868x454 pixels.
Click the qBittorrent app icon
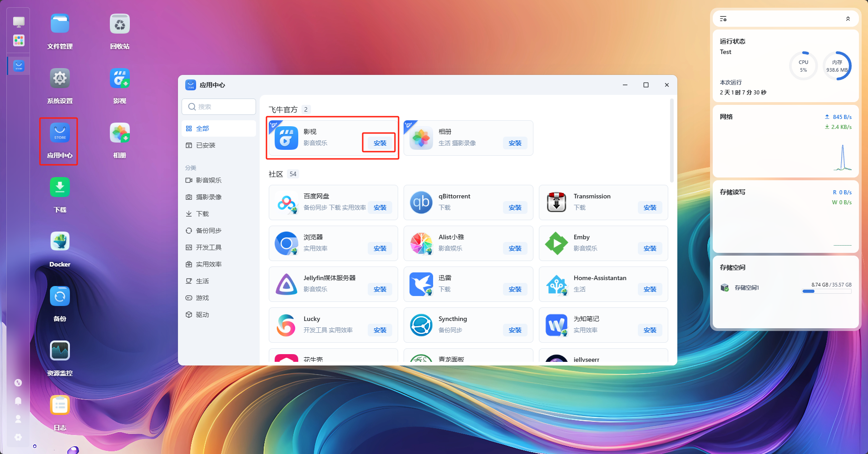pyautogui.click(x=421, y=202)
